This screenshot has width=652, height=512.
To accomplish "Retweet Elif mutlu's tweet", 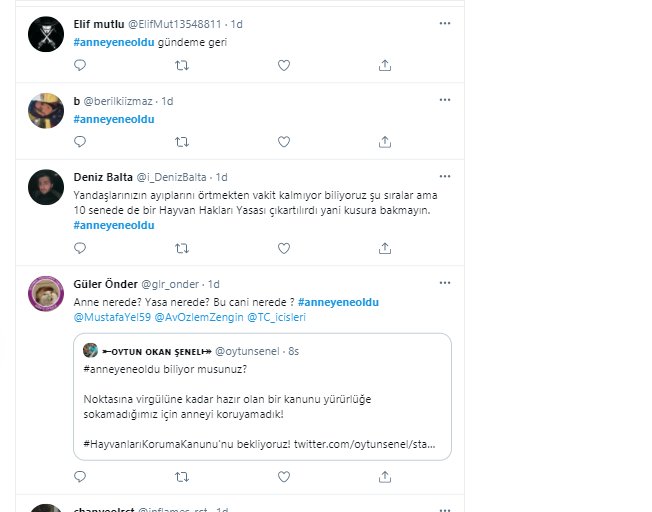I will [x=182, y=65].
